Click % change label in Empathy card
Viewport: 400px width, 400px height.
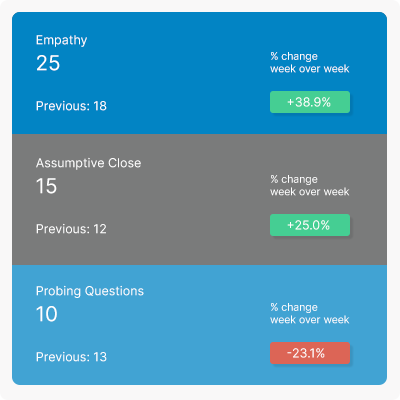coord(294,56)
